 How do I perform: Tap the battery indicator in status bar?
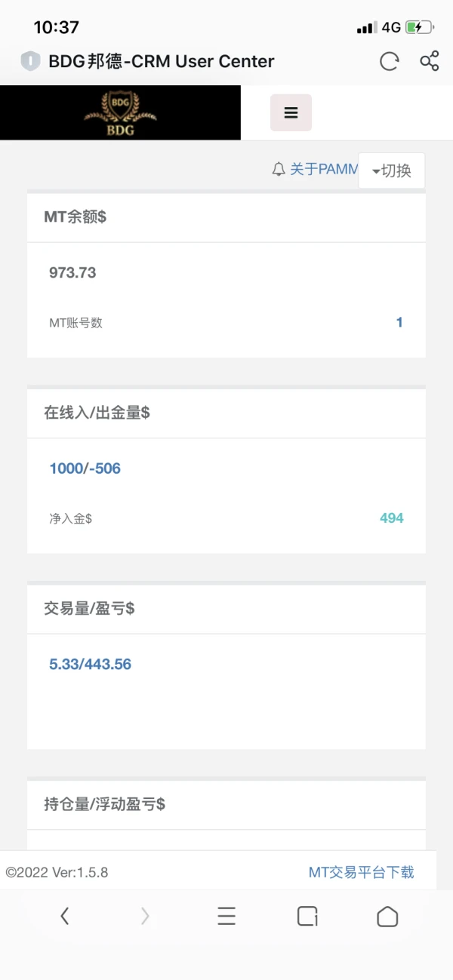(x=418, y=26)
